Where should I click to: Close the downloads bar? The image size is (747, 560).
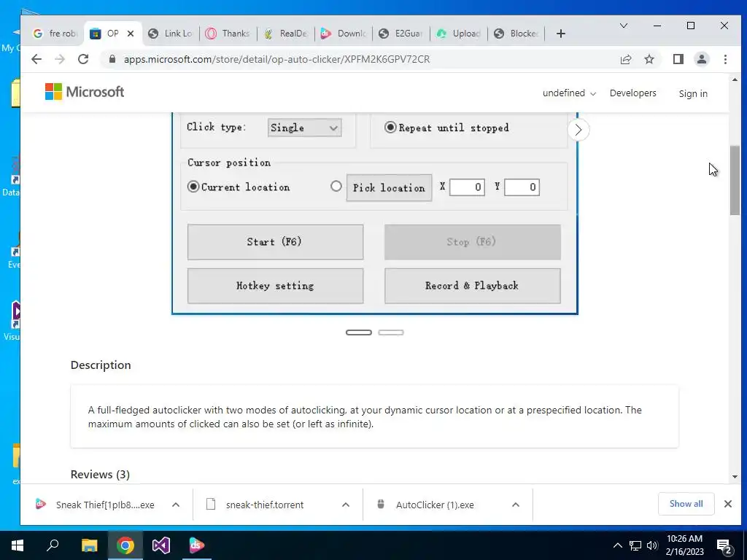tap(727, 504)
